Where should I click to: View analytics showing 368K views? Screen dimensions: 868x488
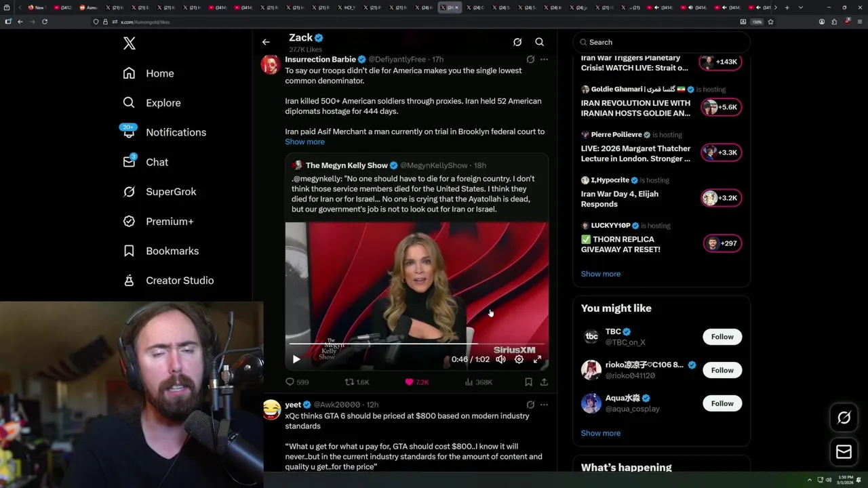[x=478, y=382]
